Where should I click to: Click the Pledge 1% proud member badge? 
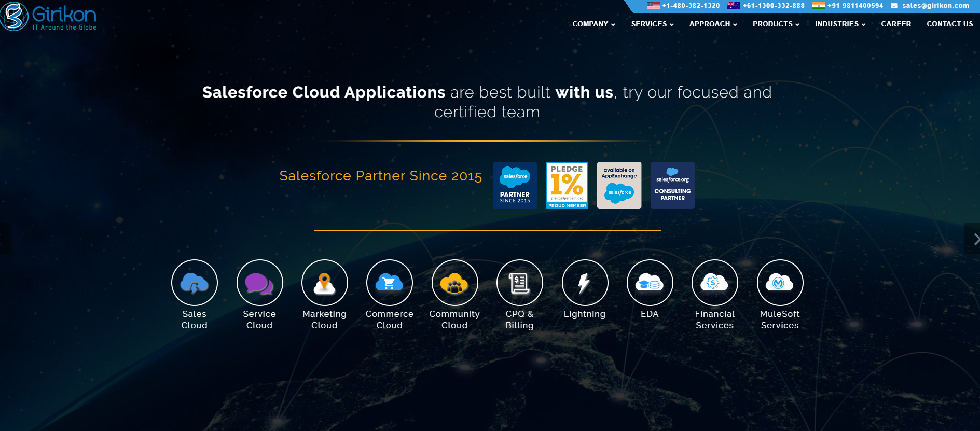tap(567, 186)
